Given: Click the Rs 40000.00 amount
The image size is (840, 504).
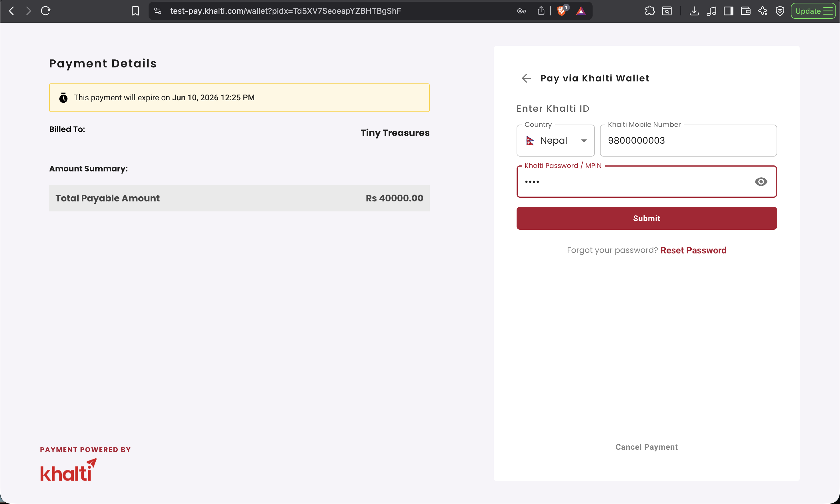Looking at the screenshot, I should [x=394, y=198].
